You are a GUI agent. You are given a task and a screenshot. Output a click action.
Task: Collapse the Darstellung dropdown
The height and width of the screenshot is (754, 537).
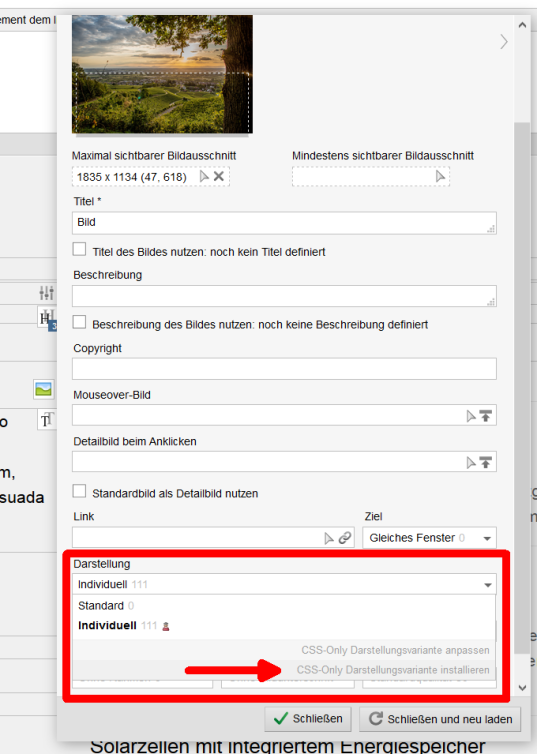[x=487, y=585]
